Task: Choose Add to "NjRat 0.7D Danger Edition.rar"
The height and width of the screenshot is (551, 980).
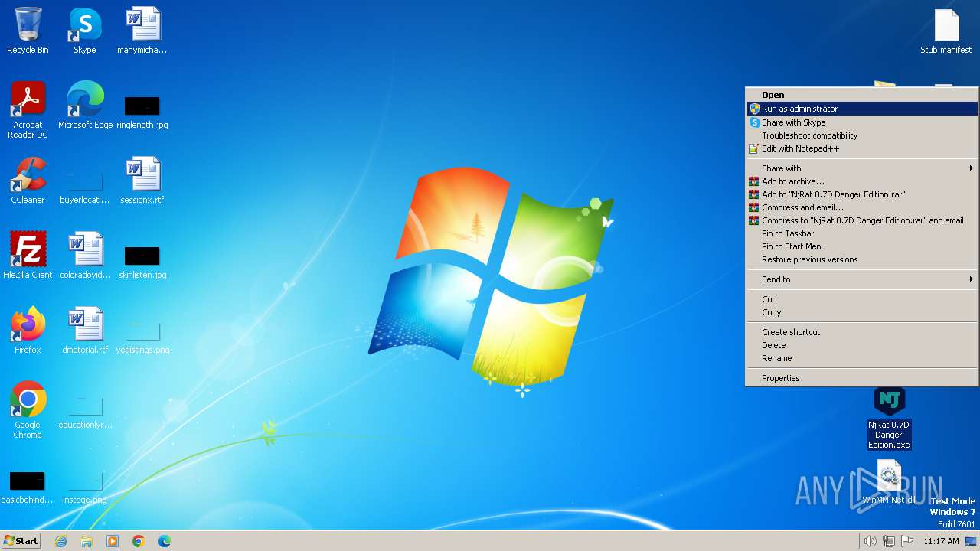Action: (x=862, y=194)
